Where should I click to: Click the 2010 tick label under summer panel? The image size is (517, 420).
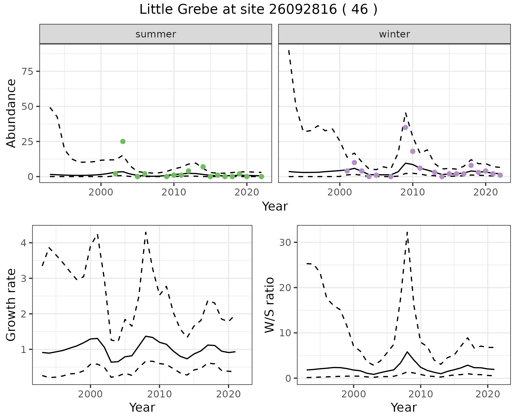pos(174,192)
